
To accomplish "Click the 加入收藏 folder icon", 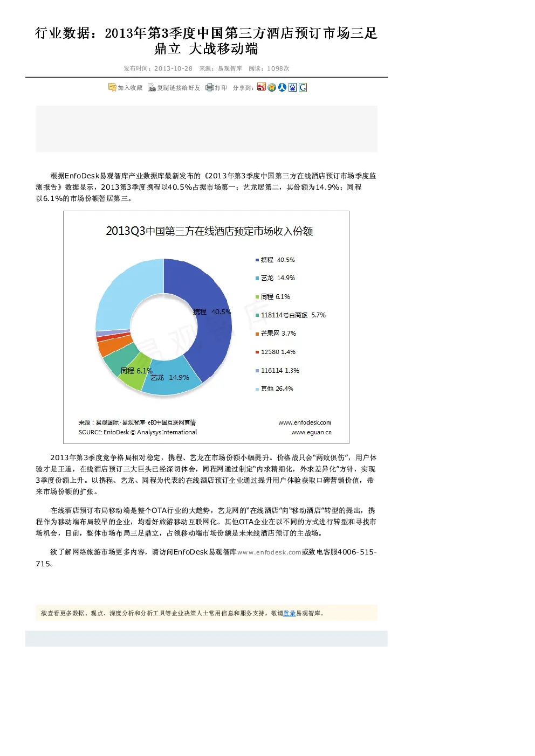I will click(x=112, y=87).
